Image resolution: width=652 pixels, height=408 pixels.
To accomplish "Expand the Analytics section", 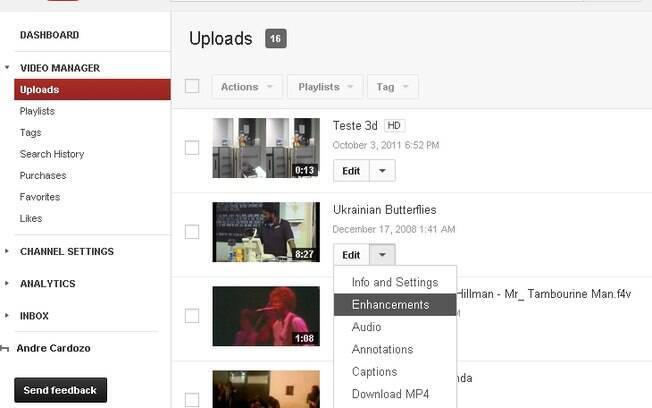I will click(7, 283).
